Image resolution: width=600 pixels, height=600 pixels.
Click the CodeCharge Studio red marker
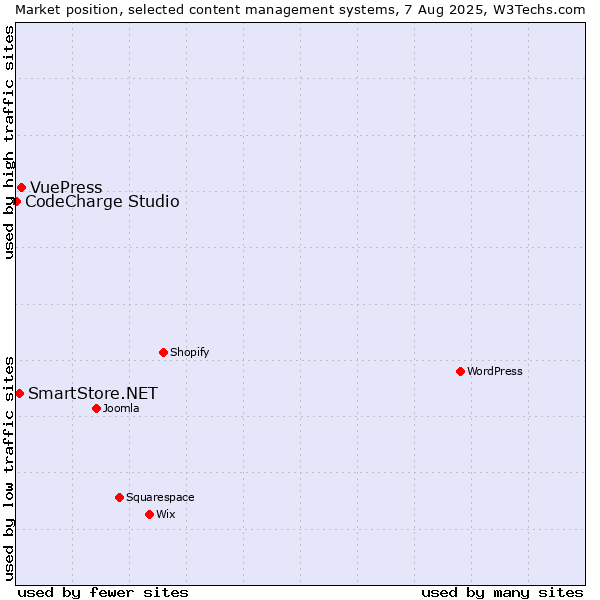point(16,201)
